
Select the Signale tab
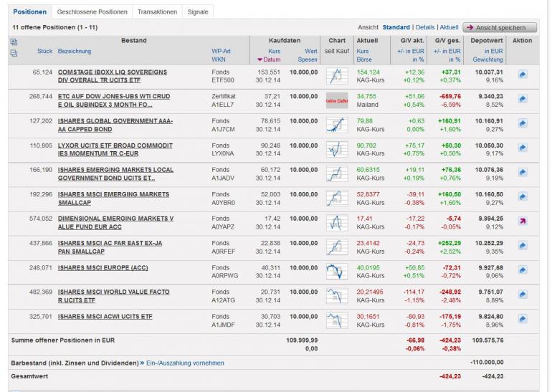pos(198,12)
